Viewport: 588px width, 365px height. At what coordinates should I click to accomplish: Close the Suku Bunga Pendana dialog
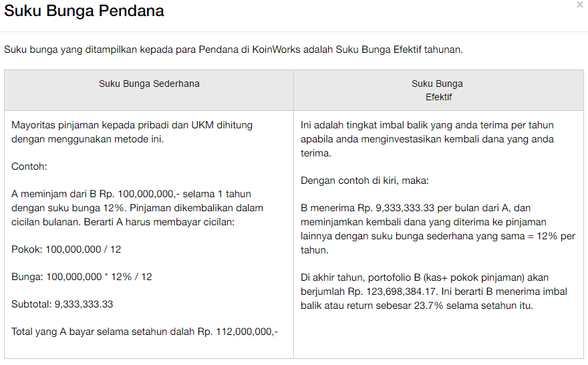(580, 5)
